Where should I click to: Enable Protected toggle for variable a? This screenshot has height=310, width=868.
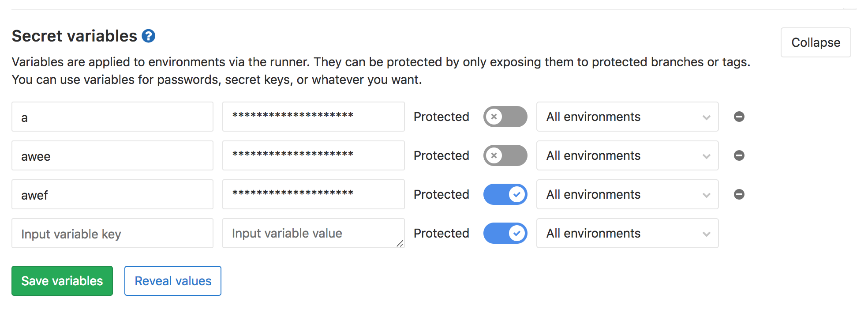[505, 117]
